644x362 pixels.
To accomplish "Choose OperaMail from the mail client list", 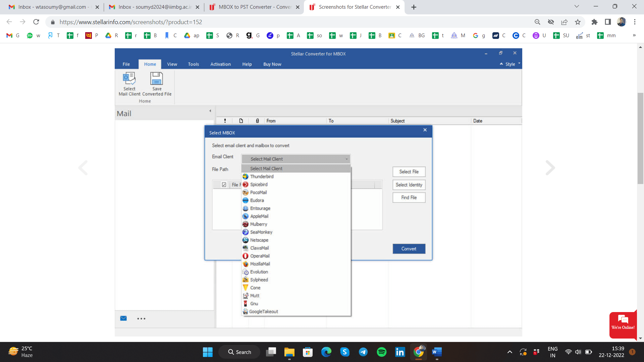I will click(296, 256).
